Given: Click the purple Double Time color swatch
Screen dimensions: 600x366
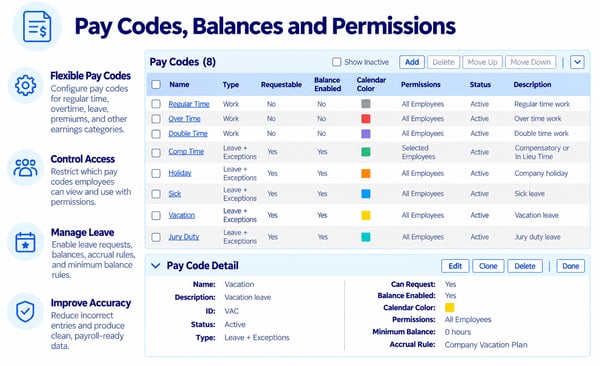Looking at the screenshot, I should coord(366,134).
